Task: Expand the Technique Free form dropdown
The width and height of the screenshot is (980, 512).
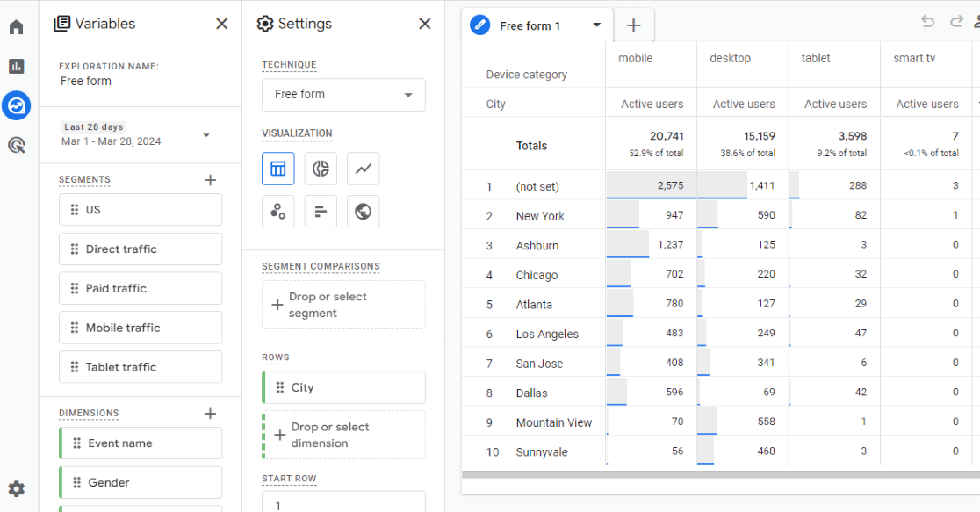Action: pyautogui.click(x=343, y=95)
